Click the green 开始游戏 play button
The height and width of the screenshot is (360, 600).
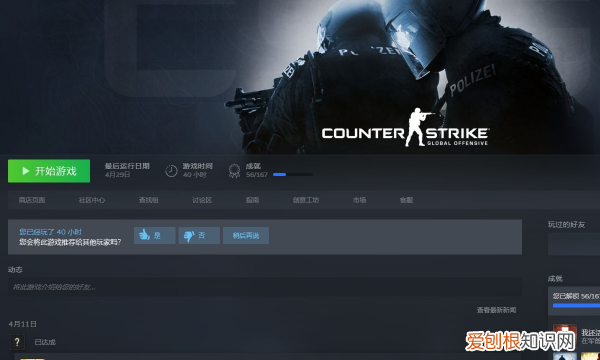49,171
